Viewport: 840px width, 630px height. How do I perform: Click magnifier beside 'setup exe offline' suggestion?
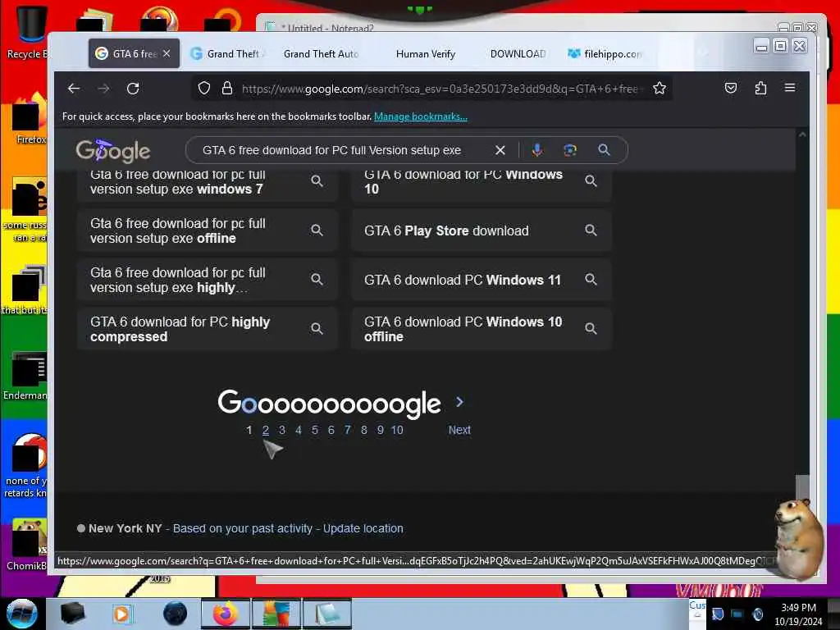click(x=317, y=231)
